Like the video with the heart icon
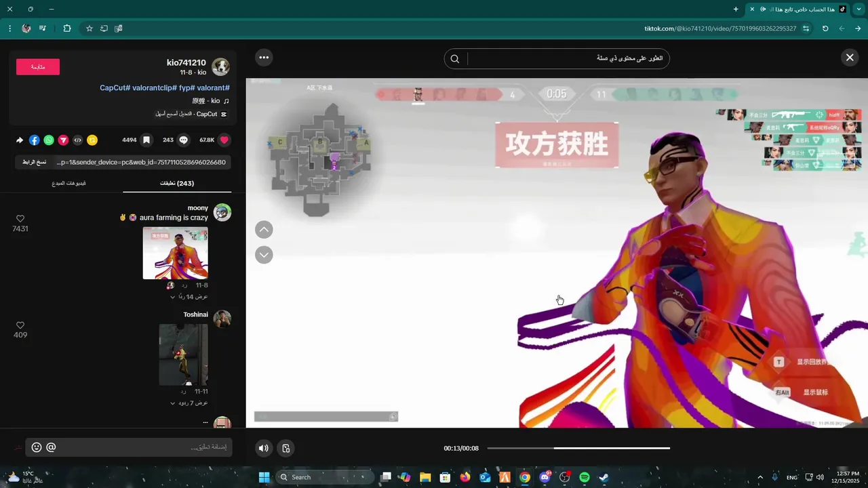 (224, 140)
